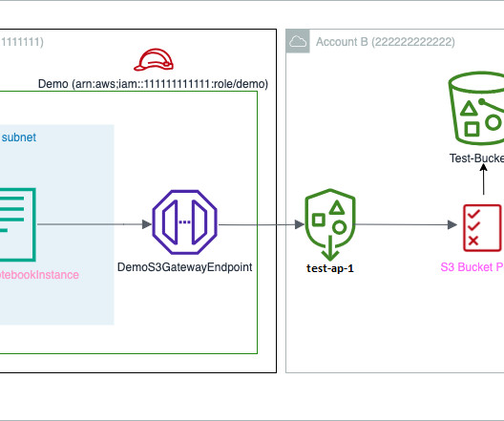Select the 'test-ap-1' label
This screenshot has height=421, width=504.
click(x=330, y=268)
